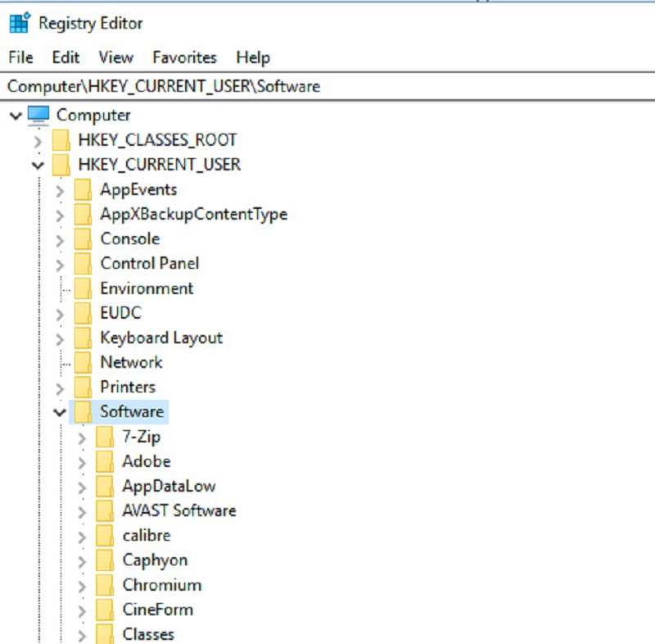
Task: Click the 7-Zip folder icon
Action: [x=105, y=437]
